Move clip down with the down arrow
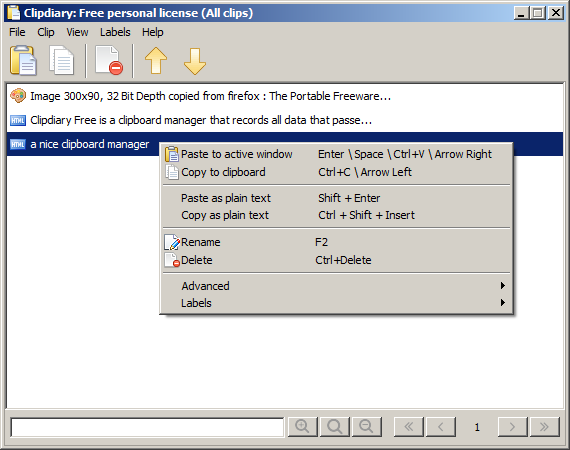The image size is (570, 450). 195,61
